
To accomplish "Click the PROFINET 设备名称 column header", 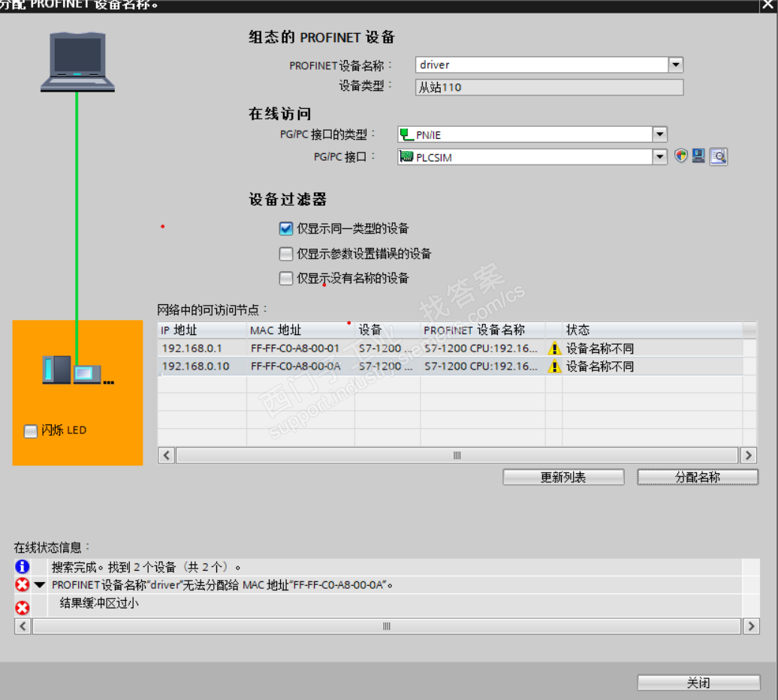I will pyautogui.click(x=483, y=330).
